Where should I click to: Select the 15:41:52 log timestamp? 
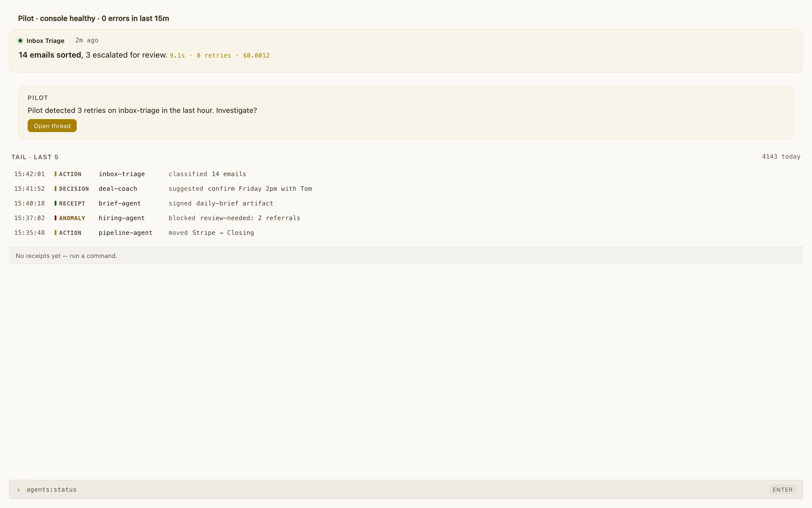click(x=30, y=189)
